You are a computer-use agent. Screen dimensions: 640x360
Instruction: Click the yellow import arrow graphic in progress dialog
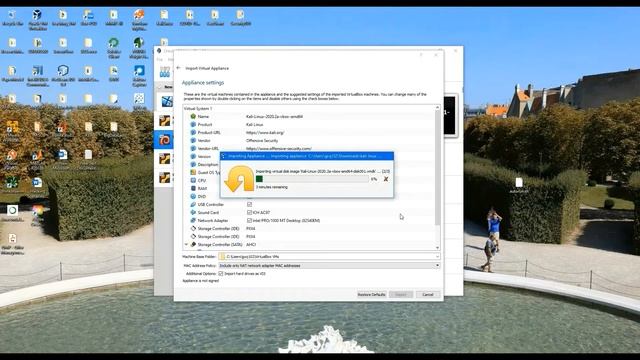pos(239,178)
